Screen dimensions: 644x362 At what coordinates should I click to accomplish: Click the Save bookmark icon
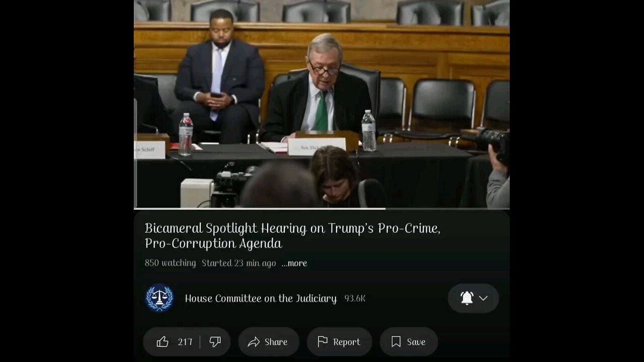396,342
